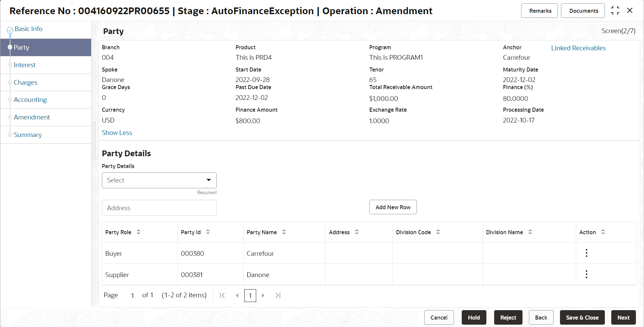The image size is (644, 327).
Task: Go to the last page of results
Action: [278, 296]
